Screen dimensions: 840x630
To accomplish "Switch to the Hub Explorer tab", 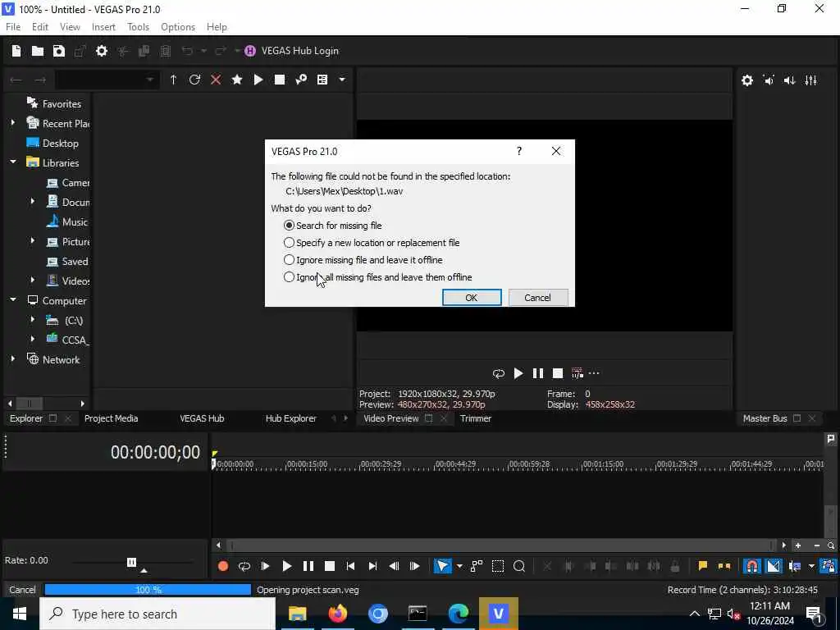I will [x=291, y=418].
